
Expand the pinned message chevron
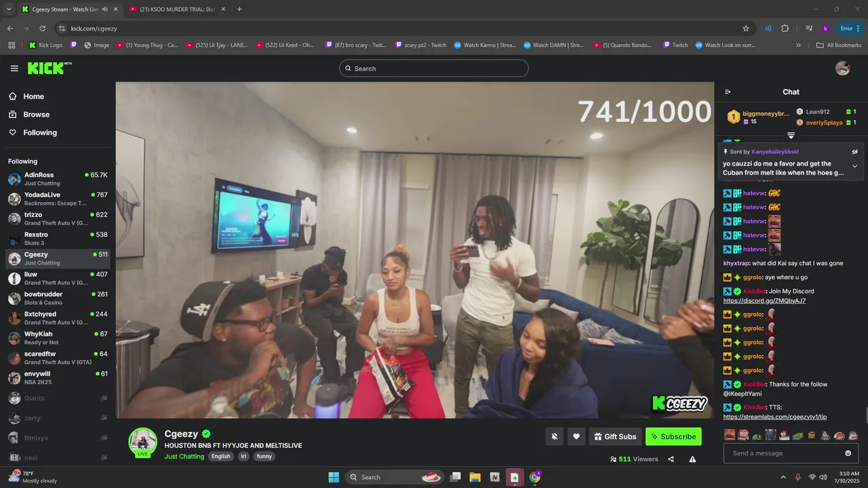coord(854,167)
